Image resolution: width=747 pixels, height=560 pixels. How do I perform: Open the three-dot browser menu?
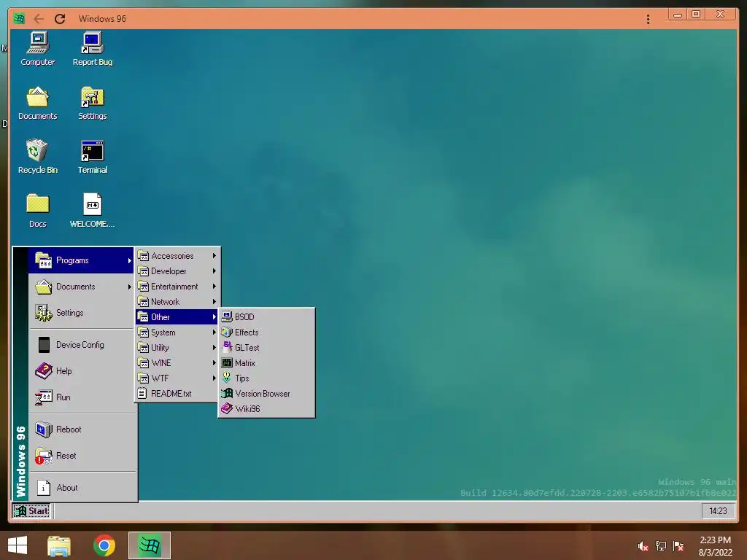pyautogui.click(x=648, y=19)
